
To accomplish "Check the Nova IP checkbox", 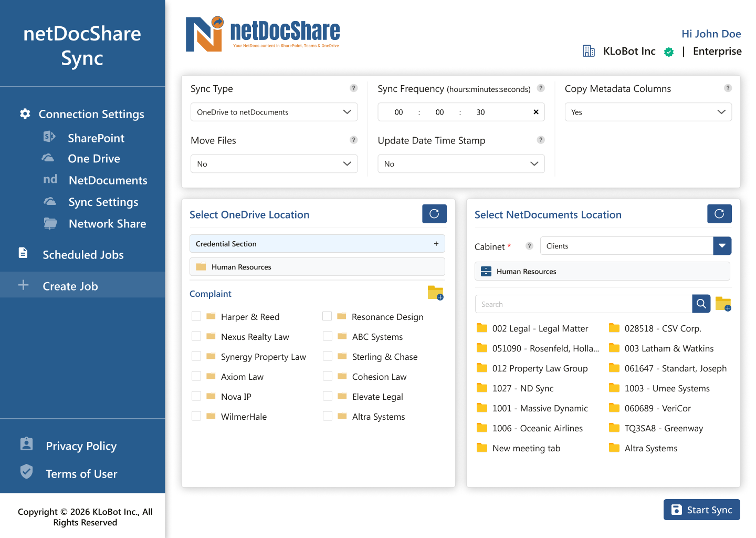I will tap(196, 396).
